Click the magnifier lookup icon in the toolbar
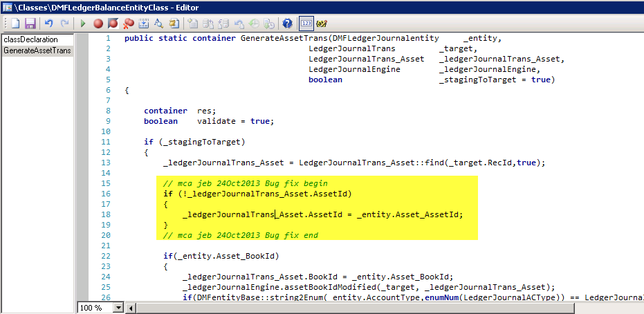This screenshot has height=314, width=644. tap(158, 24)
